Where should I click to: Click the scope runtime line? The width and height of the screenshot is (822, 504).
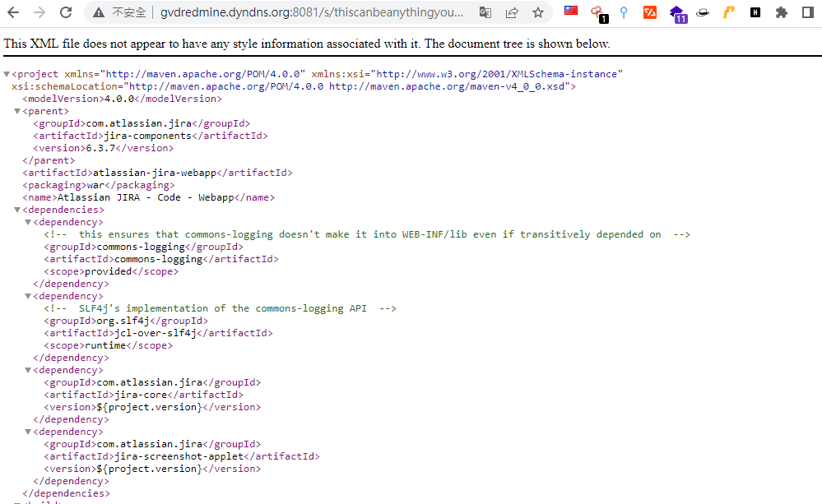pos(108,345)
